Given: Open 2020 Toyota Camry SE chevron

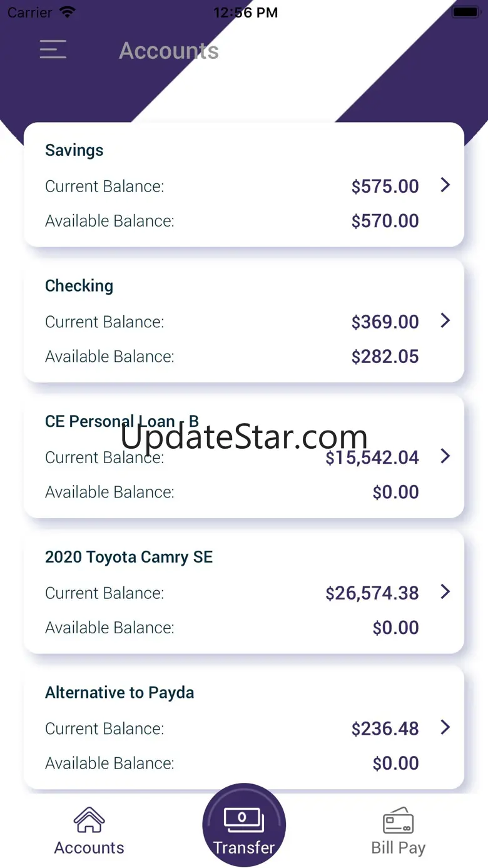Looking at the screenshot, I should 445,592.
